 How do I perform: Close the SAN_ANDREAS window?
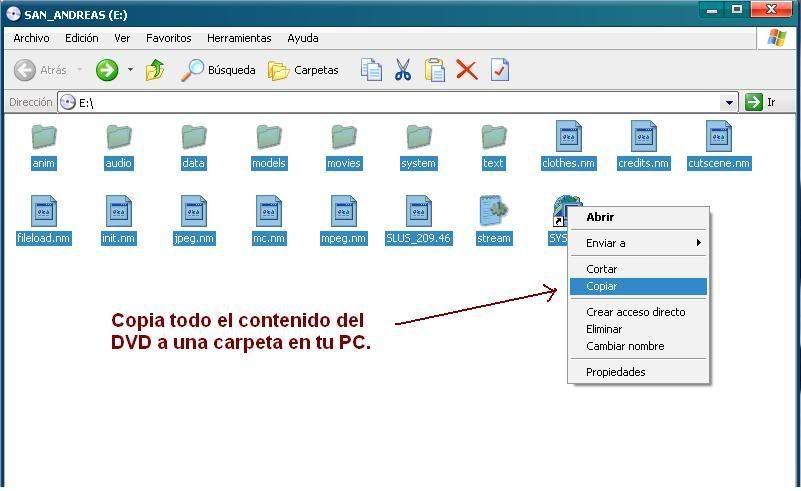point(771,10)
